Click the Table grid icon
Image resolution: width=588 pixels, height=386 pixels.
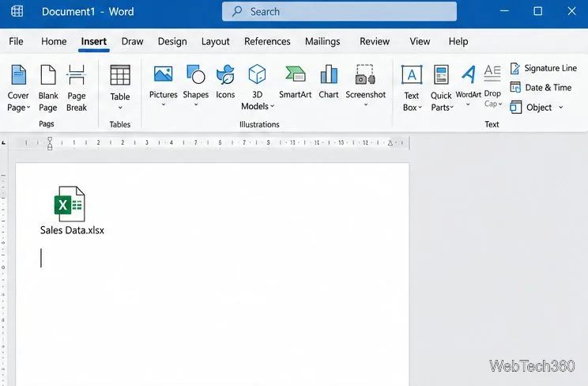[120, 75]
